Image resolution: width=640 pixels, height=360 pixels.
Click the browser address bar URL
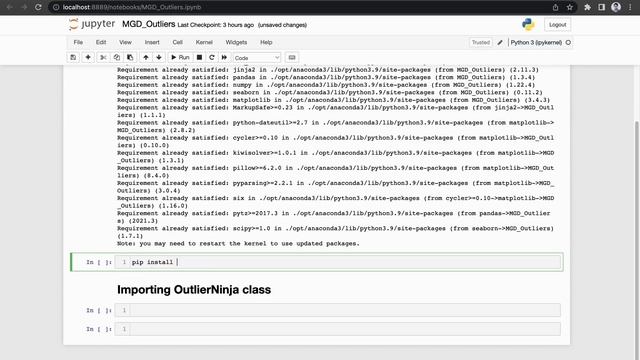(x=132, y=7)
